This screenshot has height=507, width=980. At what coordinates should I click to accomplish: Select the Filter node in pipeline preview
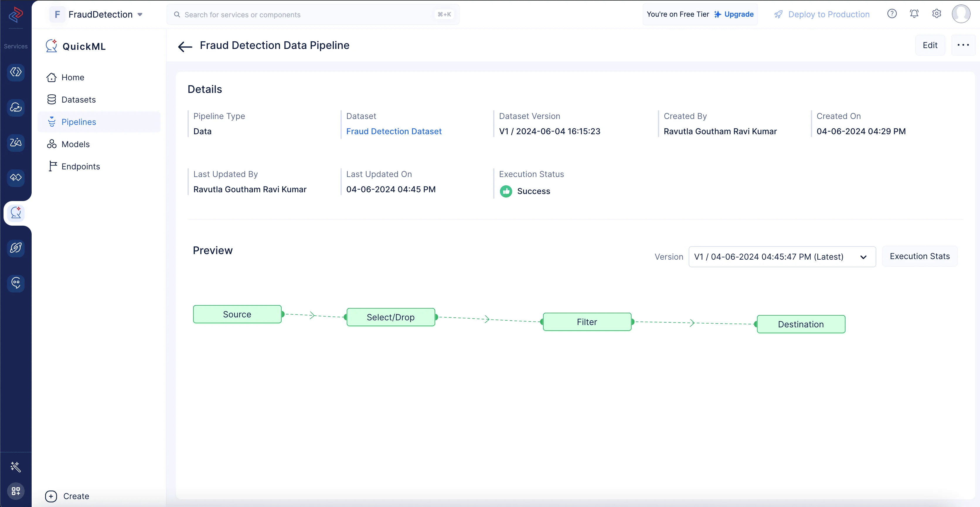pos(587,322)
